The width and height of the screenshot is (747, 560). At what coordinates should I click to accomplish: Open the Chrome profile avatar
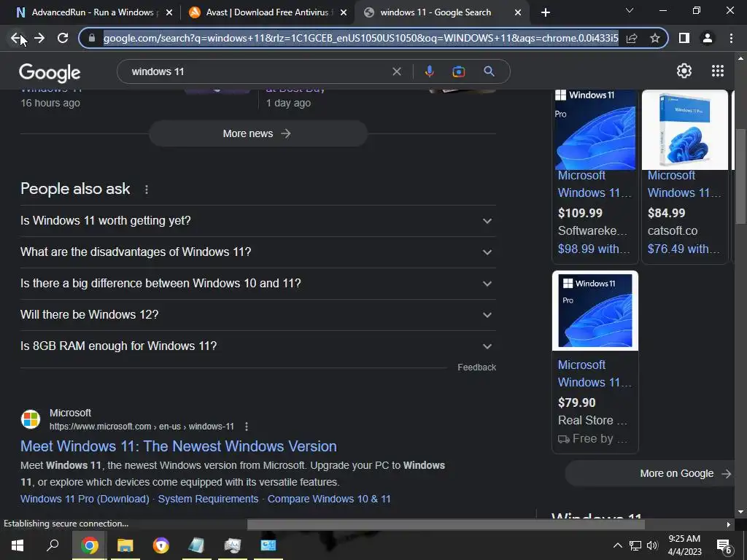click(x=708, y=38)
